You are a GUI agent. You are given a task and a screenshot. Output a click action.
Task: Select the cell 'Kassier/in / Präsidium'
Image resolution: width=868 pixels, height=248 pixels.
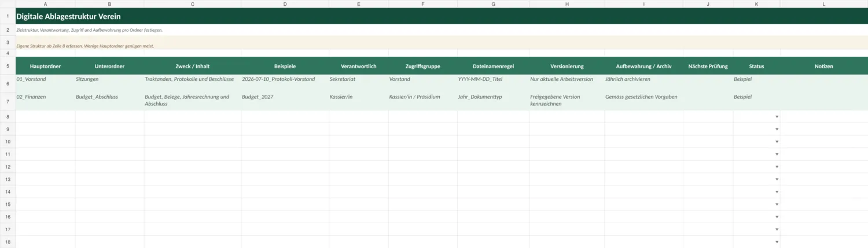(x=423, y=101)
